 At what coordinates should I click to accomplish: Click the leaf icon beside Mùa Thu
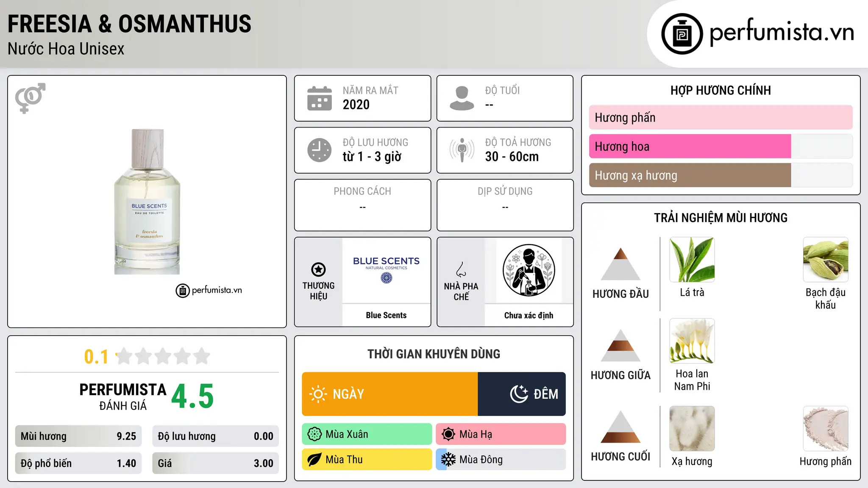click(x=314, y=460)
